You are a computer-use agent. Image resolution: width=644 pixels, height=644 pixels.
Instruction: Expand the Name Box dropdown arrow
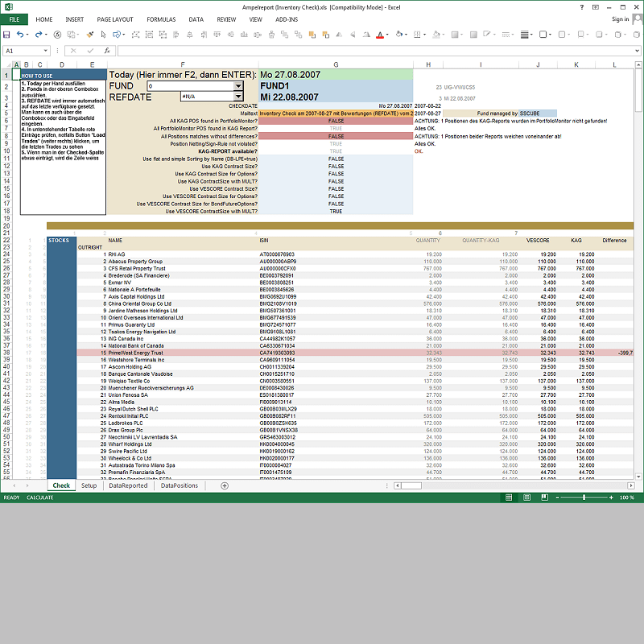coord(45,51)
